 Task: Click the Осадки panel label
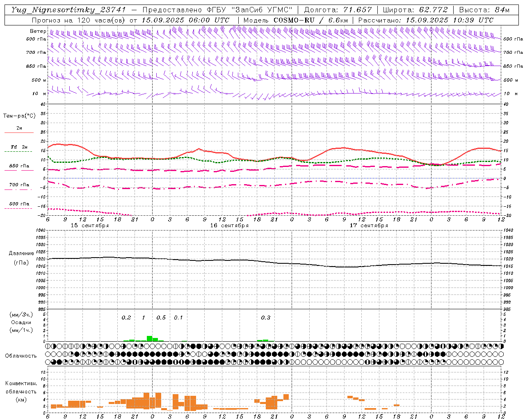point(21,322)
